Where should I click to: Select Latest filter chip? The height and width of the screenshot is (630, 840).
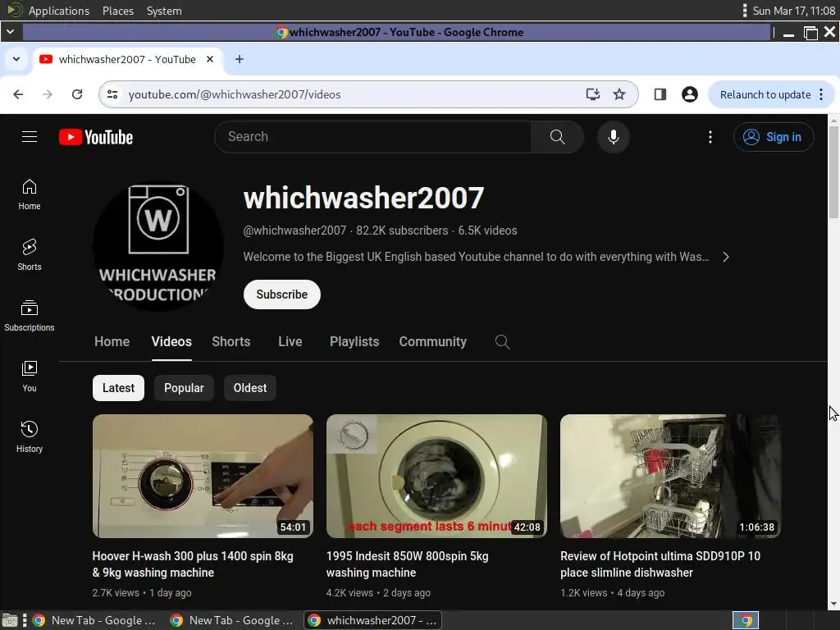pos(118,388)
